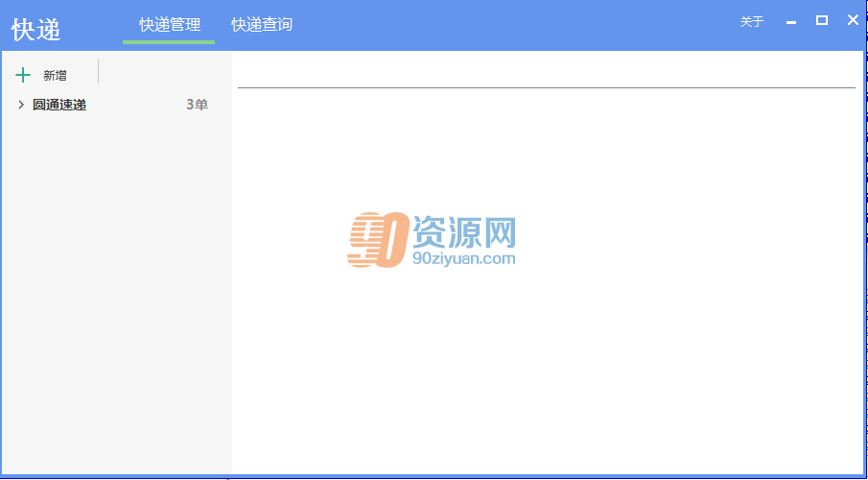Click the 新增 label

[56, 76]
